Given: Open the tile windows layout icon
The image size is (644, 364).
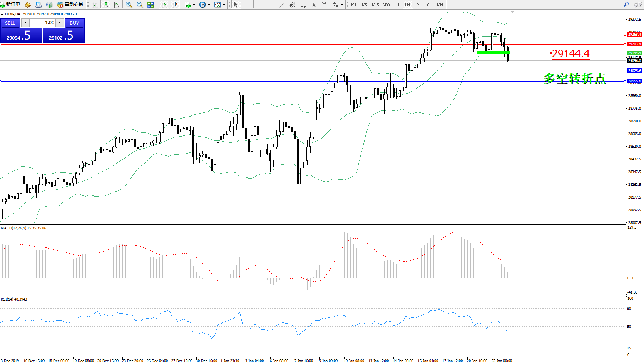Looking at the screenshot, I should click(x=151, y=5).
